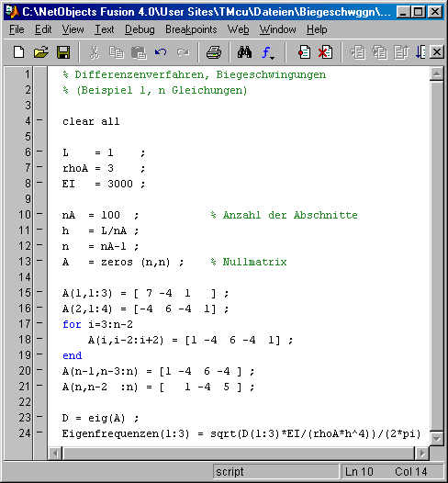Save the script with the floppy disk icon
Viewport: 448px width, 483px height.
point(63,52)
